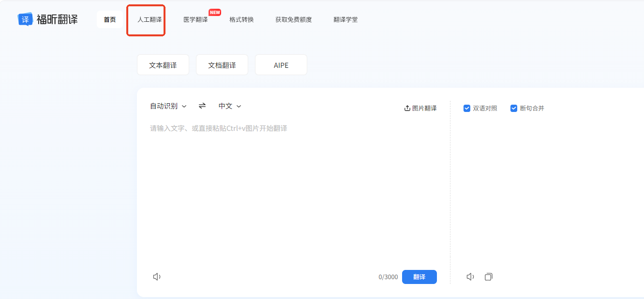The width and height of the screenshot is (644, 299).
Task: Open the 人工翻译 menu item
Action: tap(146, 19)
